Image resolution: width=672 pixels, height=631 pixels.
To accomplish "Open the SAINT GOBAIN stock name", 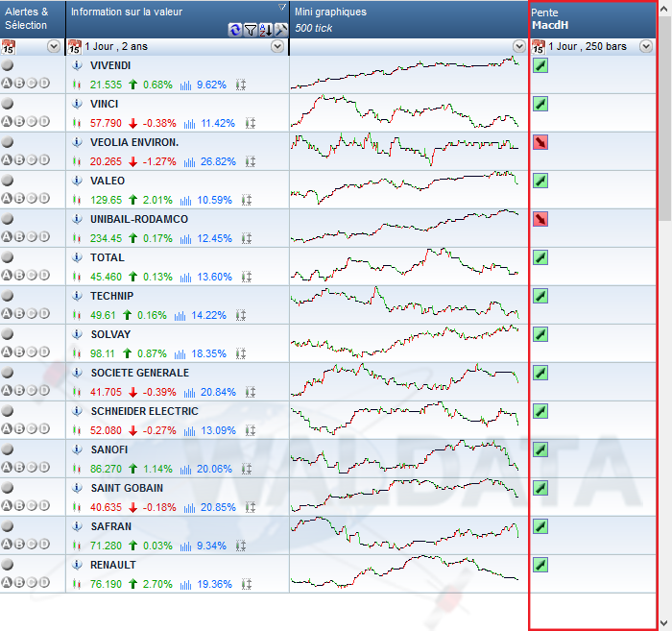I will tap(127, 488).
